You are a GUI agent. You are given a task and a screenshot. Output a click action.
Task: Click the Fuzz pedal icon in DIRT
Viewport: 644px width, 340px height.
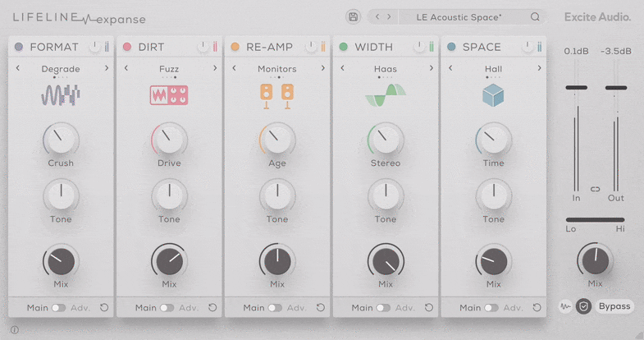[x=169, y=95]
